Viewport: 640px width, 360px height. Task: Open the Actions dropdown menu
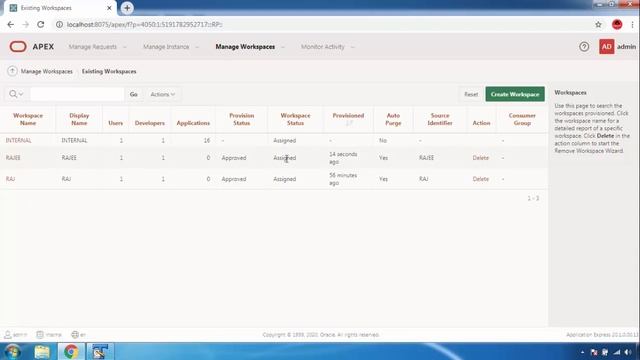click(162, 94)
